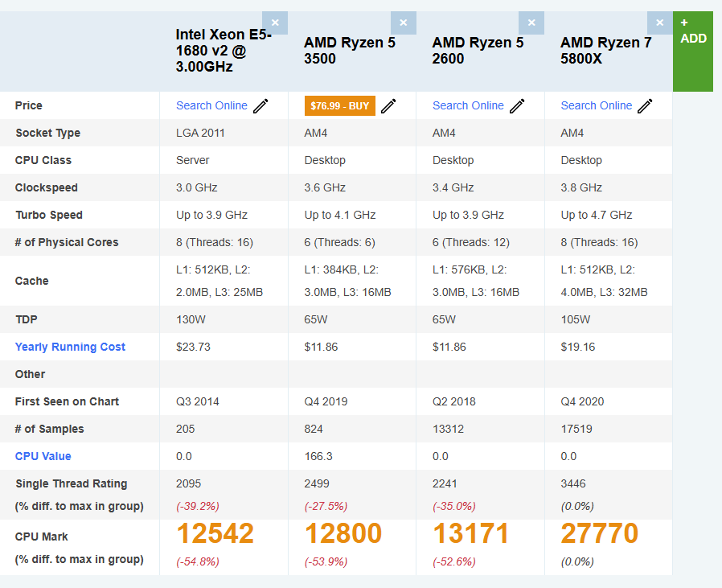Open Yearly Running Cost link
The image size is (722, 588).
(70, 347)
